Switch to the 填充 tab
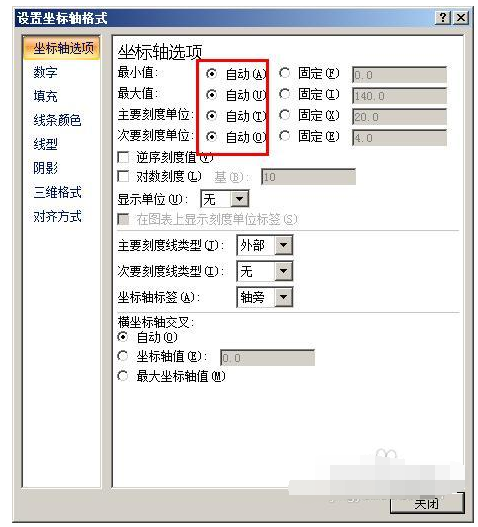 [x=45, y=96]
